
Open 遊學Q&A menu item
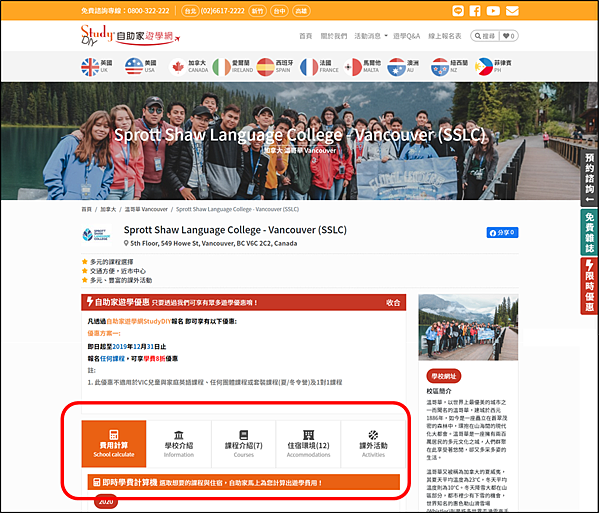click(x=406, y=36)
